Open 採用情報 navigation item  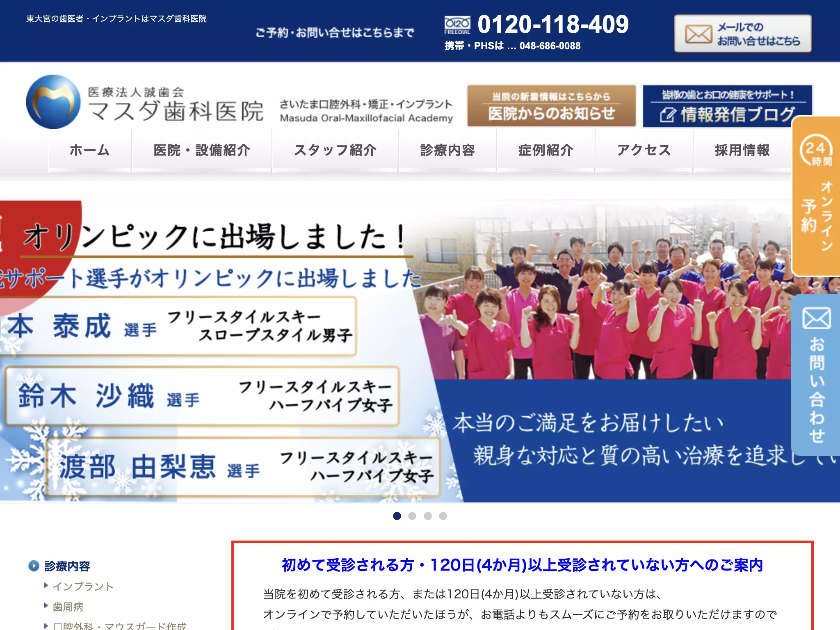tap(742, 151)
